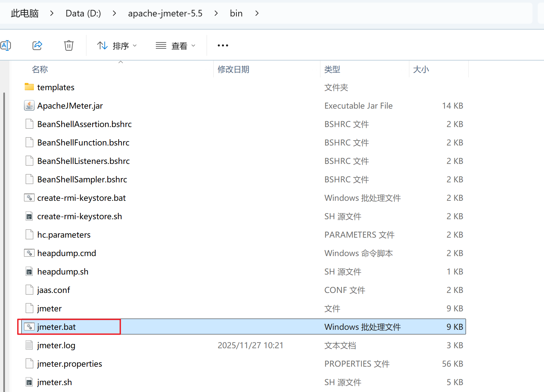Click the jmeter.log text document icon
Image resolution: width=544 pixels, height=392 pixels.
tap(29, 345)
